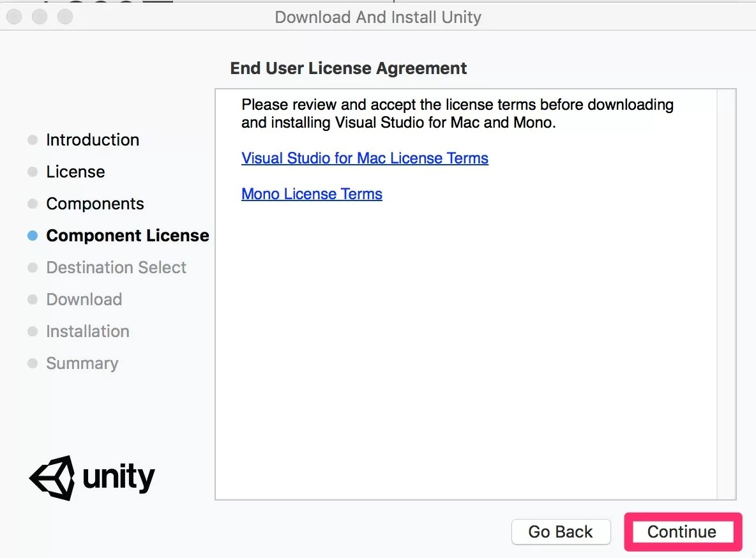Click the End User License Agreement heading
This screenshot has width=756, height=558.
pyautogui.click(x=348, y=68)
